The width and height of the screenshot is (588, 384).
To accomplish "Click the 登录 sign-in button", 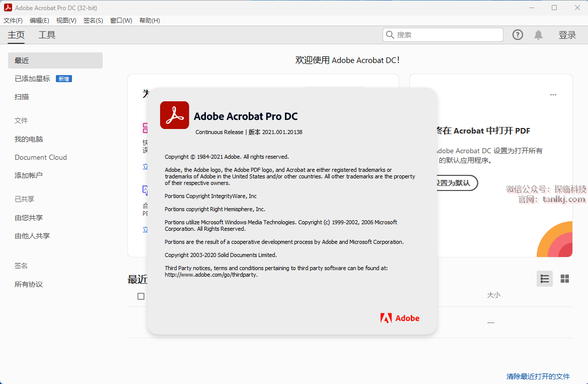I will click(x=567, y=35).
